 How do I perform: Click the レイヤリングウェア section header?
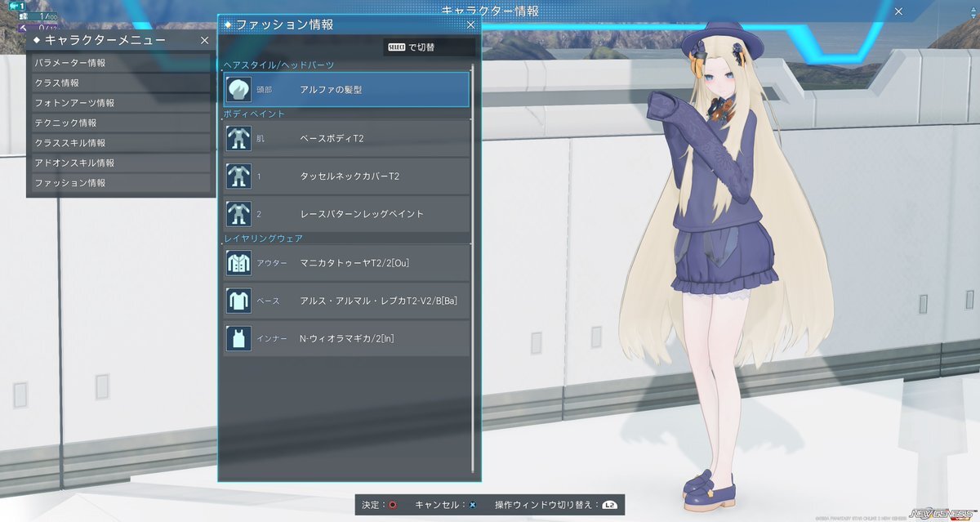(x=264, y=239)
